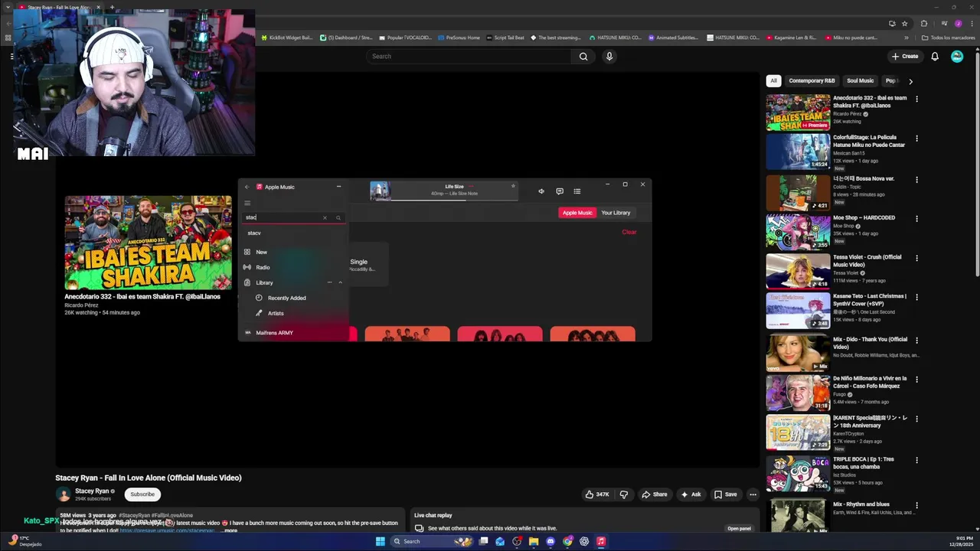This screenshot has width=980, height=551.
Task: Open the New section icon in sidebar
Action: pyautogui.click(x=247, y=252)
